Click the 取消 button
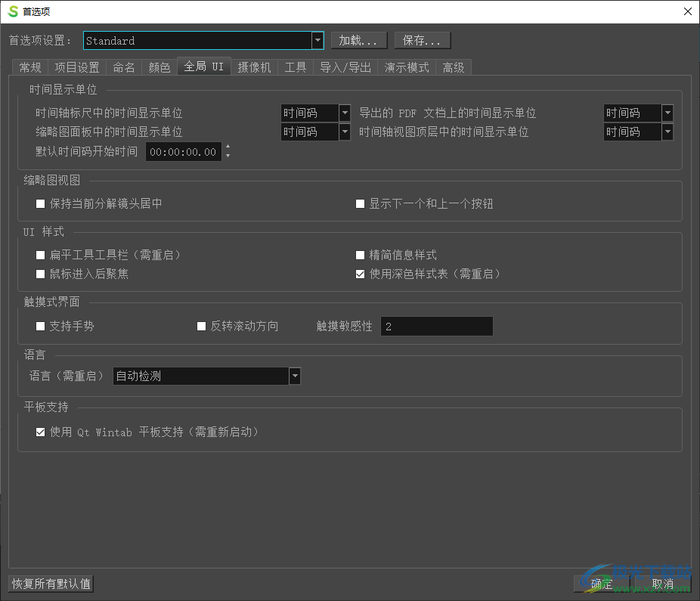 point(662,584)
